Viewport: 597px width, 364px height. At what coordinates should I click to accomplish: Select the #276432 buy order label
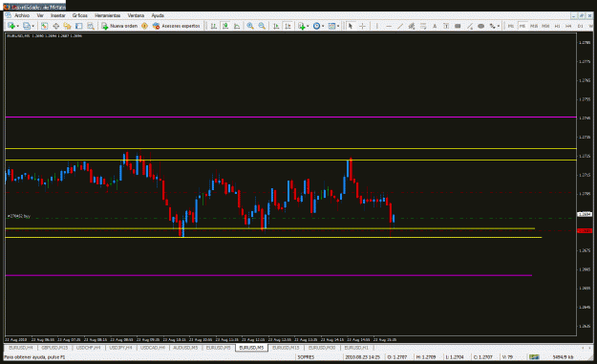click(19, 216)
